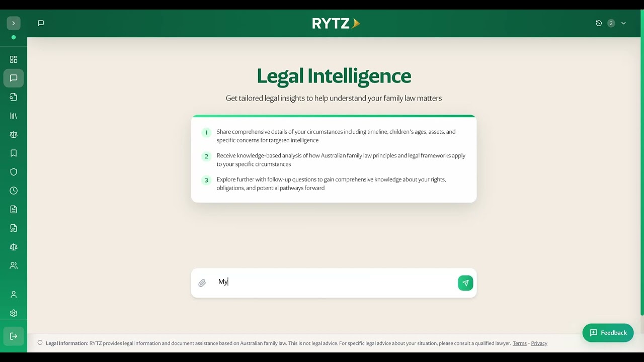Open the settings gear icon

point(14,313)
